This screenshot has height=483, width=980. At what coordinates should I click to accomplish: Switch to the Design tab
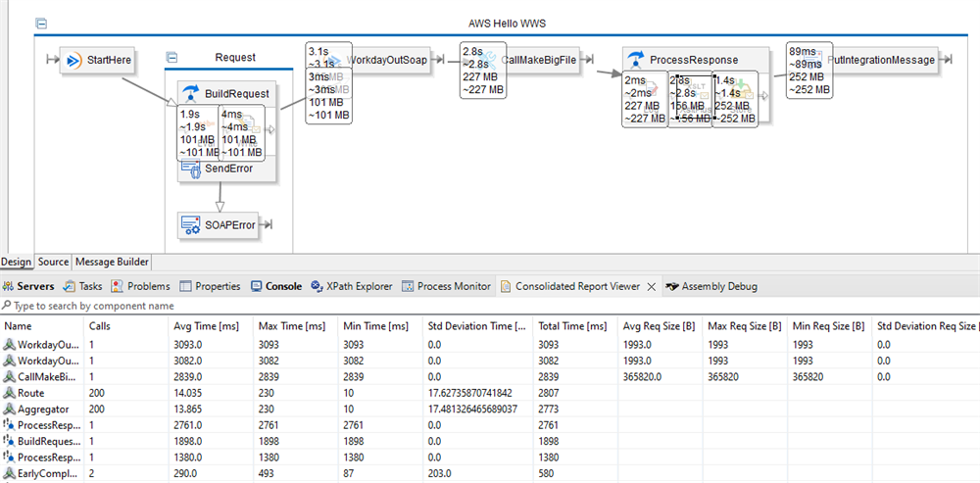tap(17, 262)
